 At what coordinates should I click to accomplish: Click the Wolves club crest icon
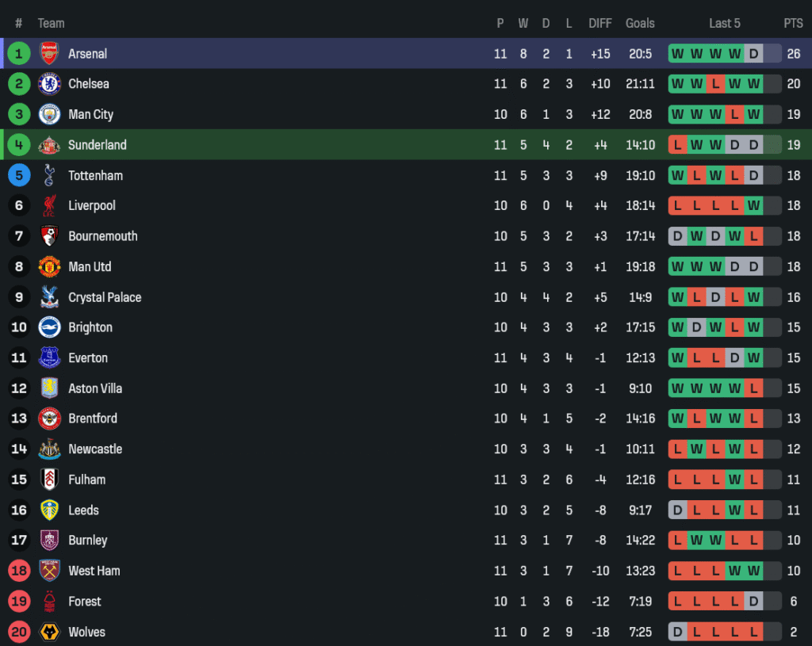49,632
